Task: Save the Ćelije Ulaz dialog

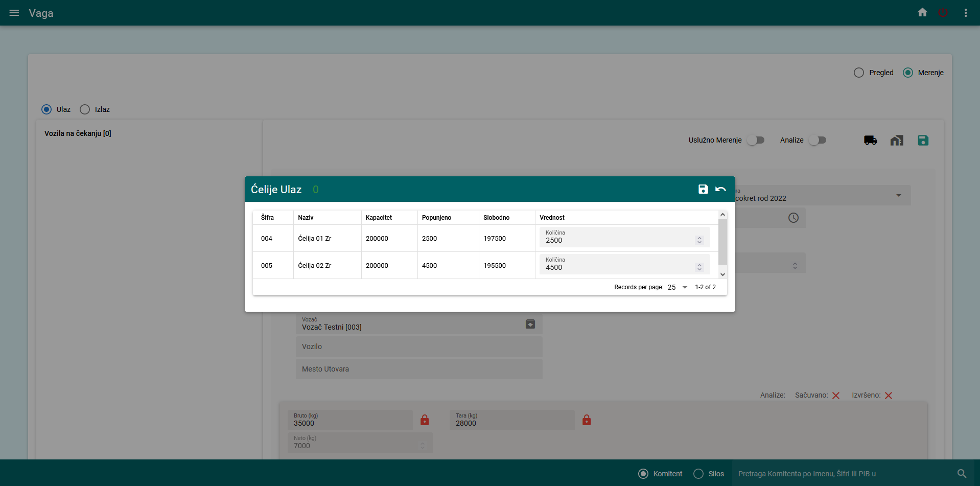Action: pos(703,189)
